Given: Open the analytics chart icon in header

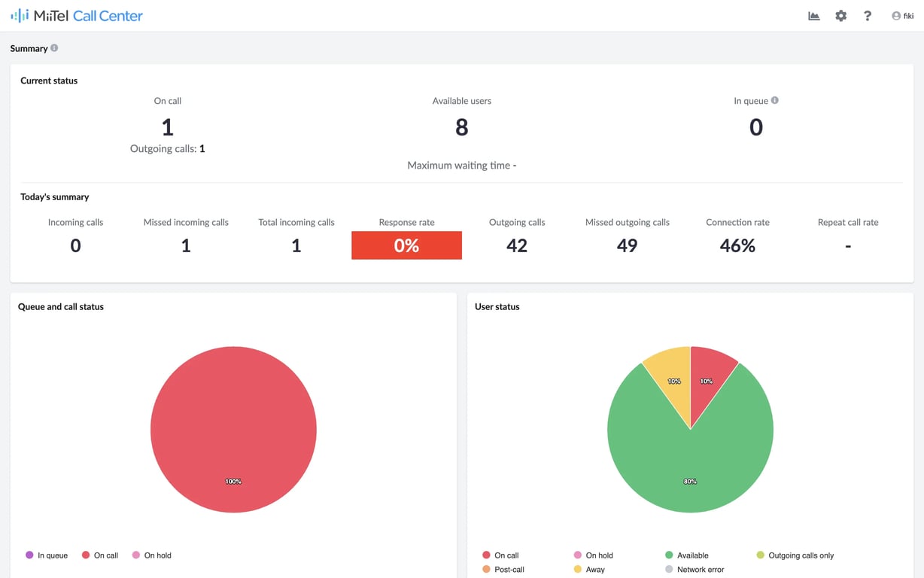Looking at the screenshot, I should pos(813,16).
